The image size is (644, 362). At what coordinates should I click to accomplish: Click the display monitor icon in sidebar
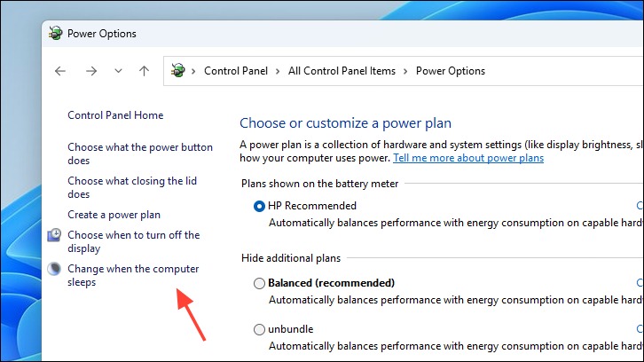(x=54, y=235)
